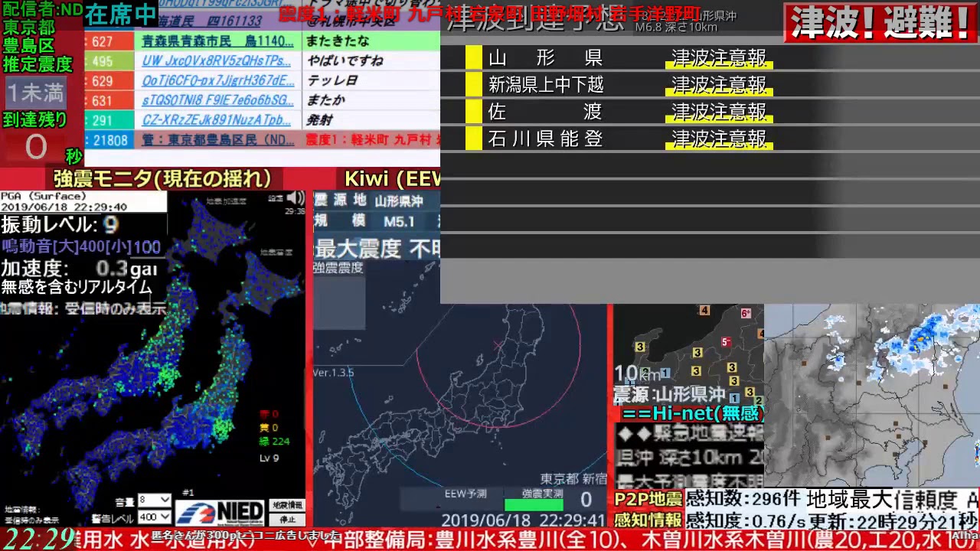Click the ==Hi-net(無感) label
The image size is (980, 551).
(692, 414)
